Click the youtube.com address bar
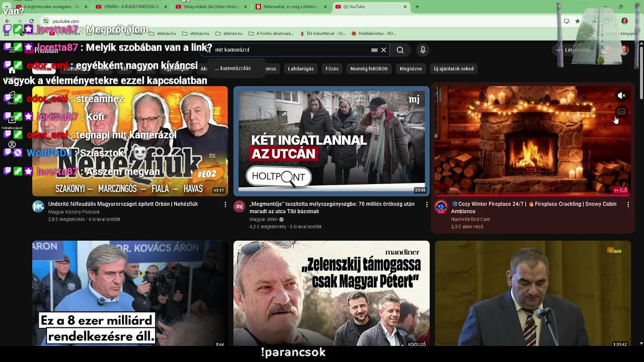Screen dimensions: 644x362 pos(302,21)
